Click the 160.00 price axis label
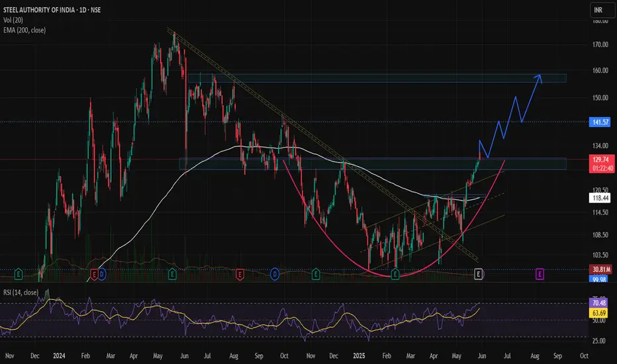This screenshot has height=364, width=617. pyautogui.click(x=600, y=70)
